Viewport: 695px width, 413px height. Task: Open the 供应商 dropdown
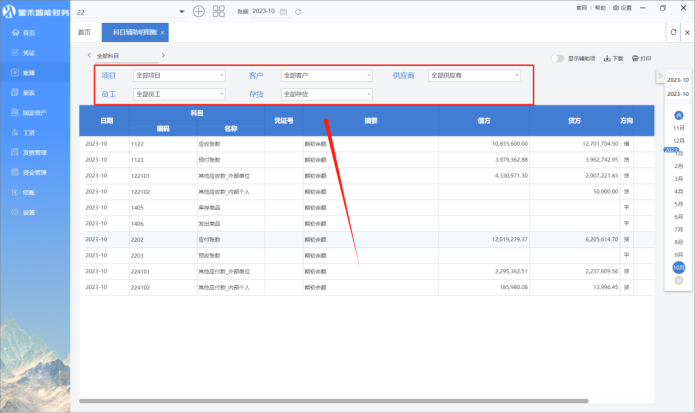pyautogui.click(x=474, y=75)
